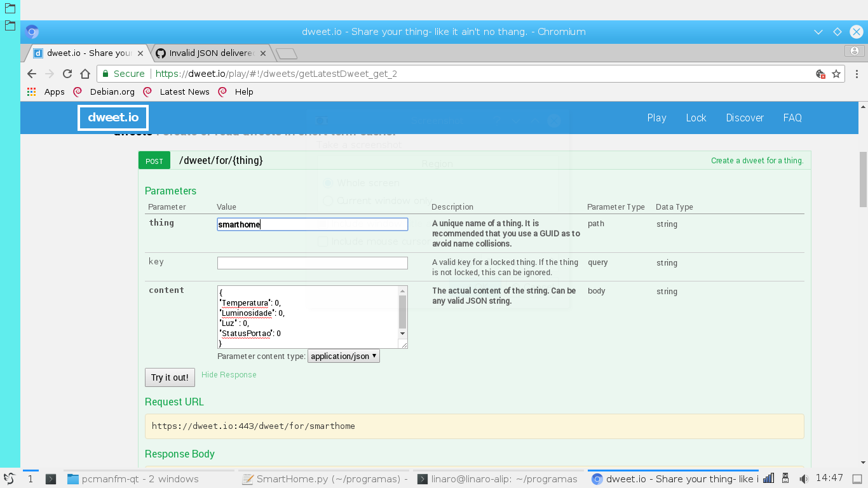Launch the terminal from the panel
868x488 pixels.
(51, 479)
